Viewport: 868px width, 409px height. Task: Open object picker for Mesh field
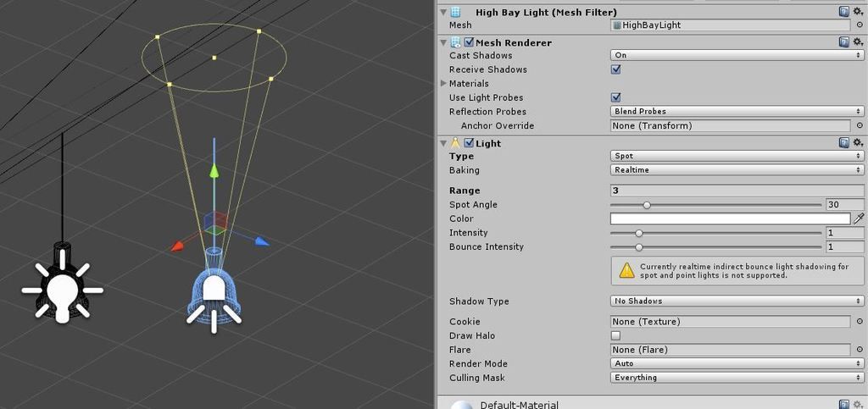(x=860, y=25)
